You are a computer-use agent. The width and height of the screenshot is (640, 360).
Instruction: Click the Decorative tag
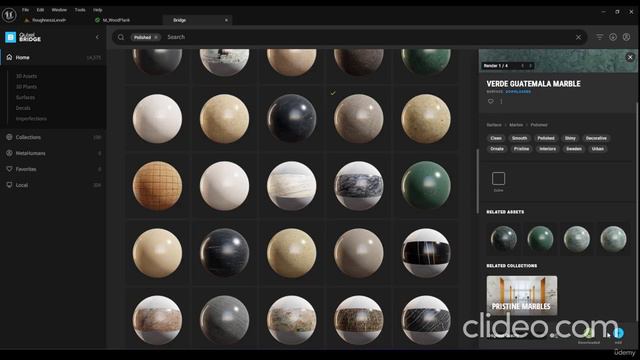pyautogui.click(x=596, y=138)
